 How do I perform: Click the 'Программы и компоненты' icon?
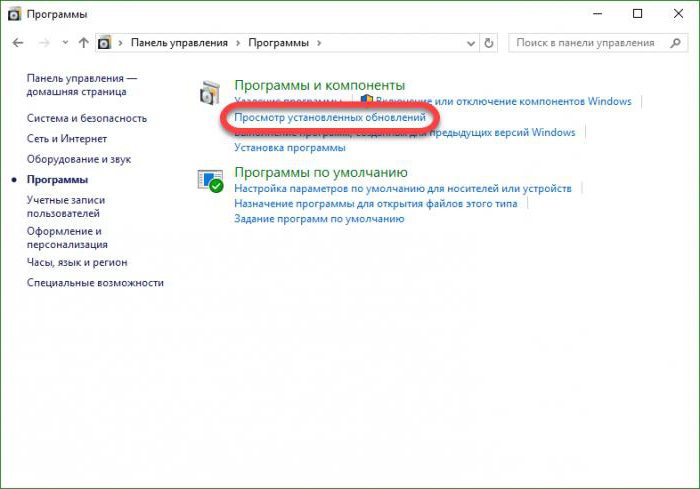point(209,93)
